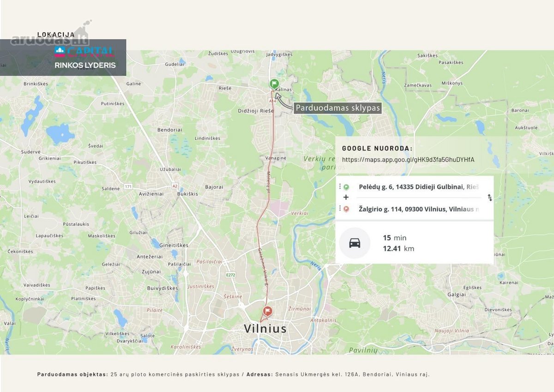Click the swap origin and destination arrows

[x=490, y=198]
